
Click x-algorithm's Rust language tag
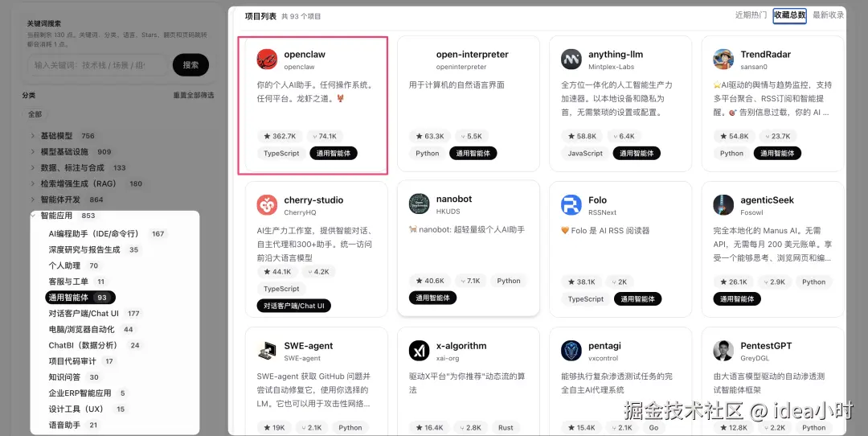pyautogui.click(x=506, y=428)
